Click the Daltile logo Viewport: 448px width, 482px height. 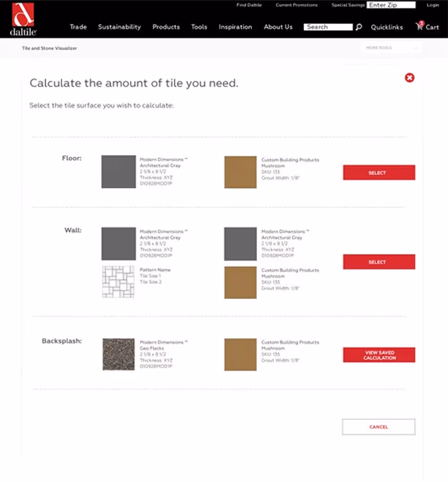[x=23, y=19]
